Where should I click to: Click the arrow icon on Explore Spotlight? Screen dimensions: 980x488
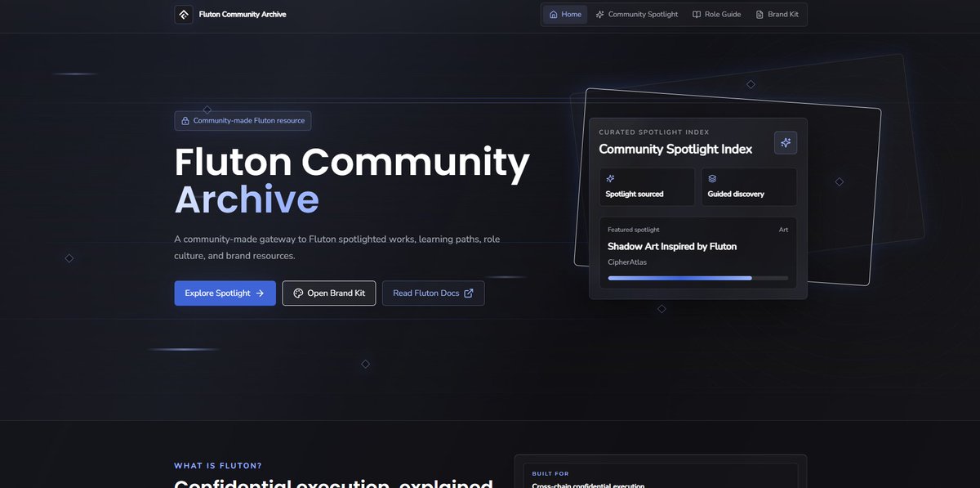click(x=260, y=293)
